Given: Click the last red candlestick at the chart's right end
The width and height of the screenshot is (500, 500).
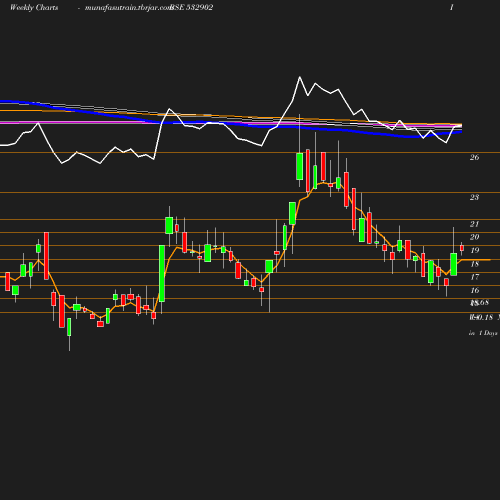Looking at the screenshot, I should pyautogui.click(x=462, y=248).
